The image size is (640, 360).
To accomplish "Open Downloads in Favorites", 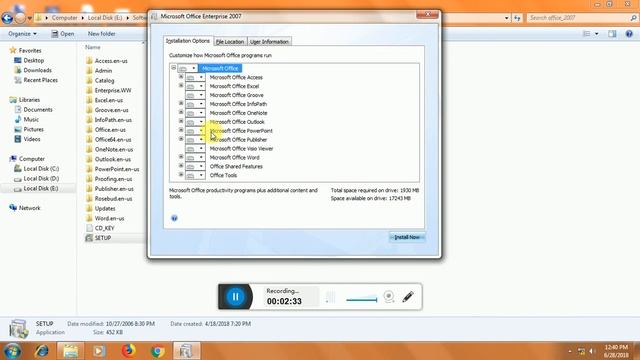I will click(33, 70).
